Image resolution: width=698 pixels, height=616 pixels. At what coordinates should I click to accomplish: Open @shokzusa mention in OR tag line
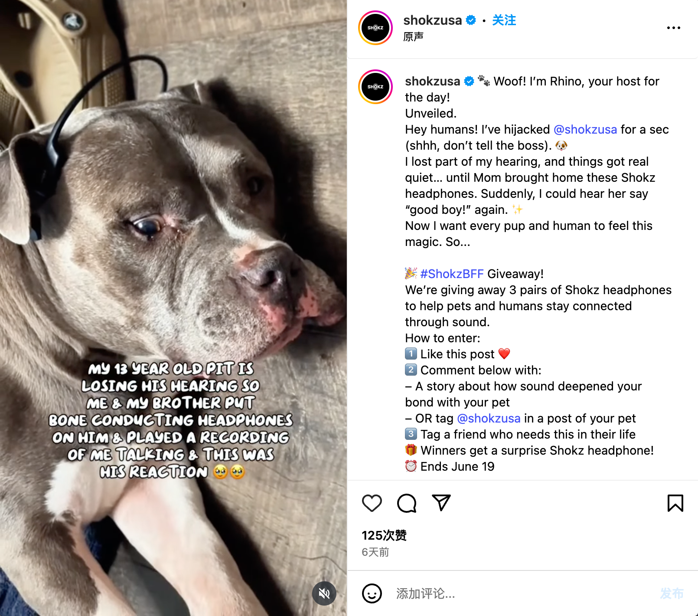(x=489, y=418)
